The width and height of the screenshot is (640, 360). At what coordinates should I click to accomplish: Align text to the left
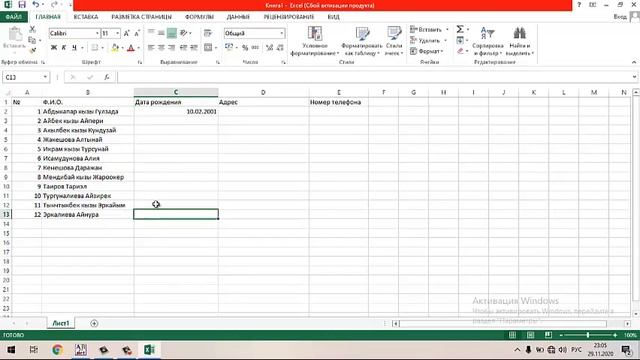pos(151,48)
